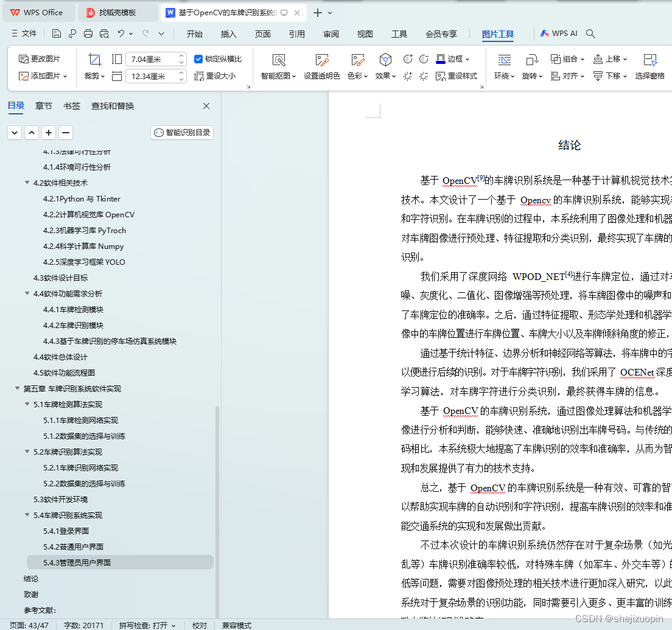Open the new document plus tab button
Viewport: 672px width, 630px height.
(x=317, y=13)
